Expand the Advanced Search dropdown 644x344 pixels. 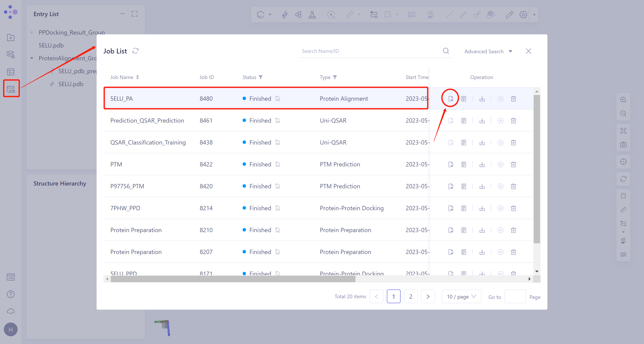pos(488,52)
